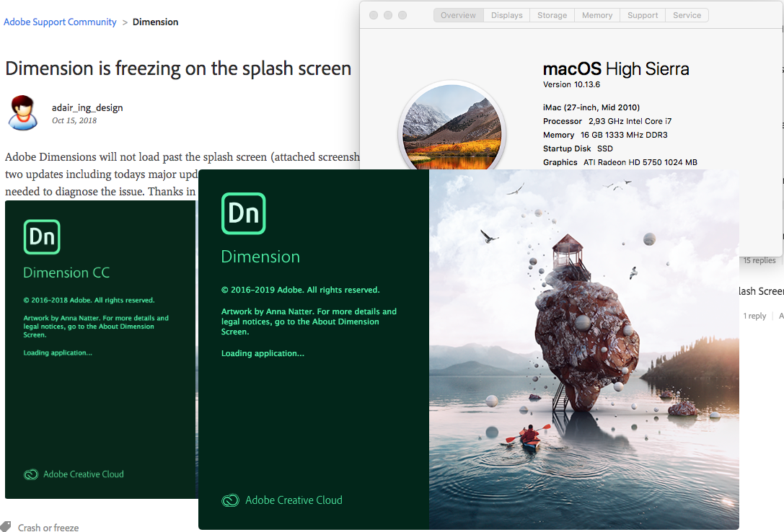Open adair_ing_design's avatar picture

[x=22, y=112]
